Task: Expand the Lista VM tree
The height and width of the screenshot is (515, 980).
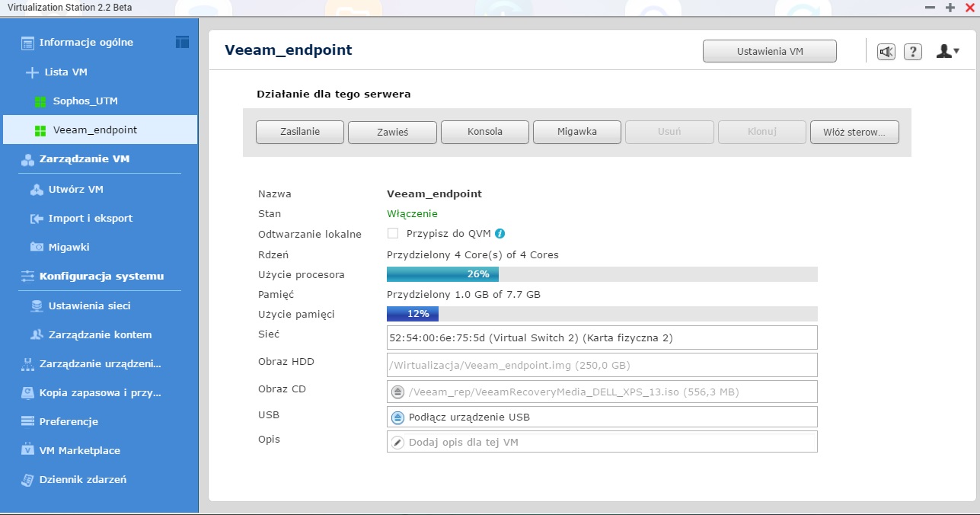Action: pyautogui.click(x=32, y=72)
